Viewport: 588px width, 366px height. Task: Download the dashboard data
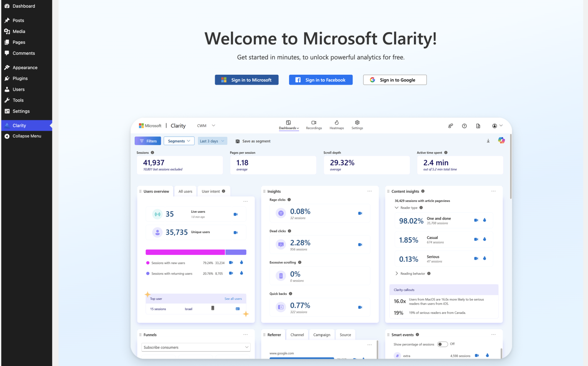(488, 141)
